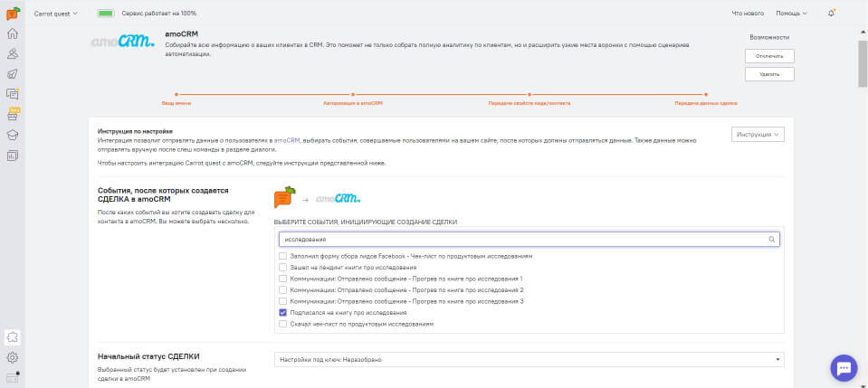This screenshot has height=388, width=868.
Task: Click the Отключить button
Action: point(769,56)
